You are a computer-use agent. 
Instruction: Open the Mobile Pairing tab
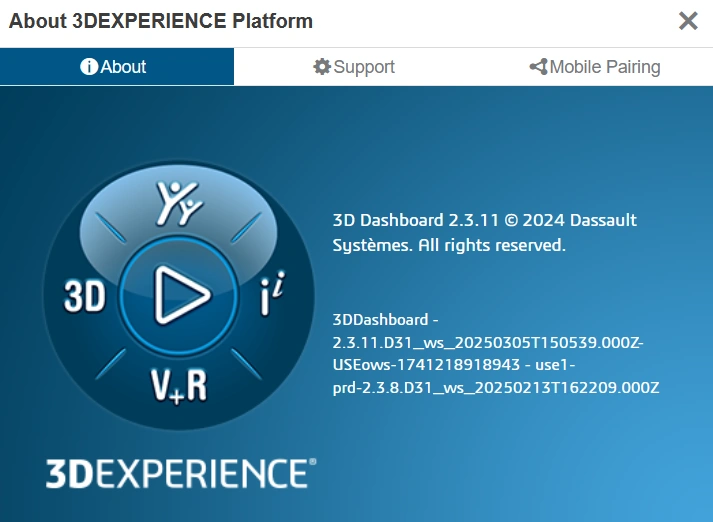[594, 67]
